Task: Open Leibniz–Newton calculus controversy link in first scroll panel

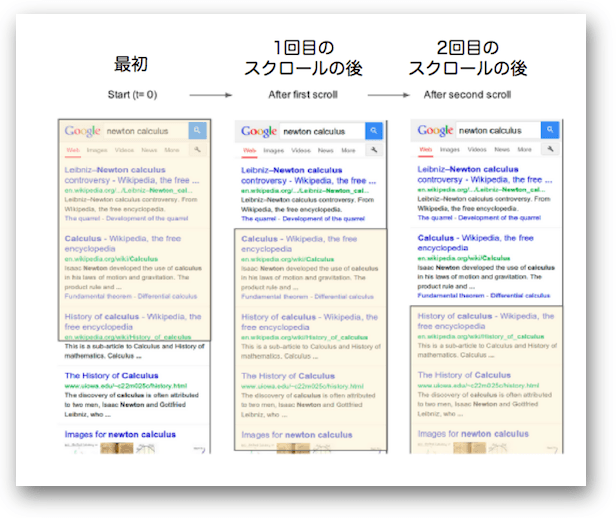Action: 308,176
